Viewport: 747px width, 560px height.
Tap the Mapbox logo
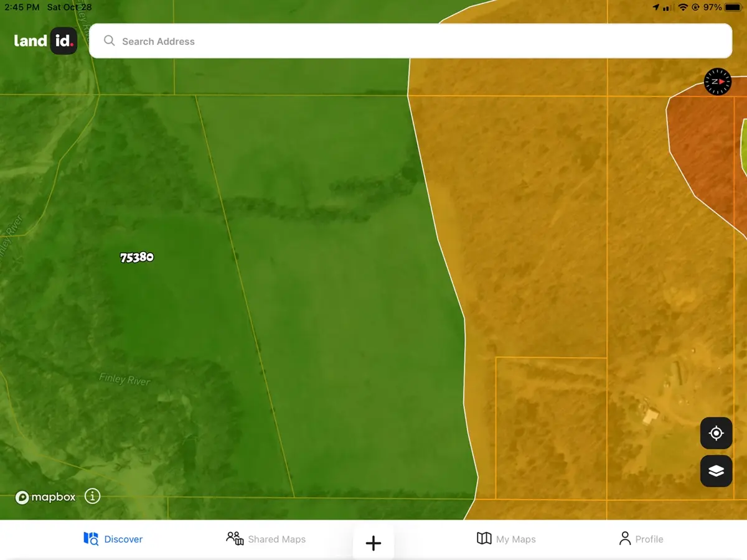(x=45, y=497)
